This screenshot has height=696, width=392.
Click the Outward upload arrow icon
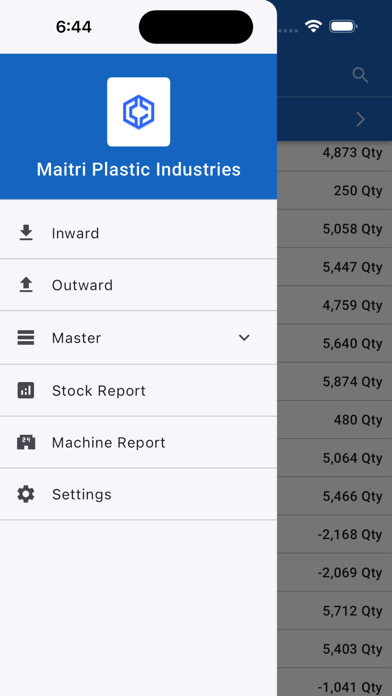26,285
